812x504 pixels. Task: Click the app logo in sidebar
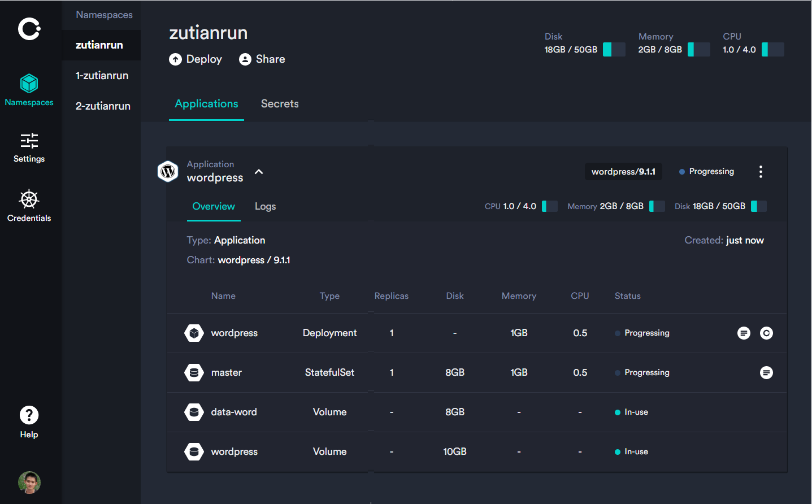pyautogui.click(x=29, y=29)
